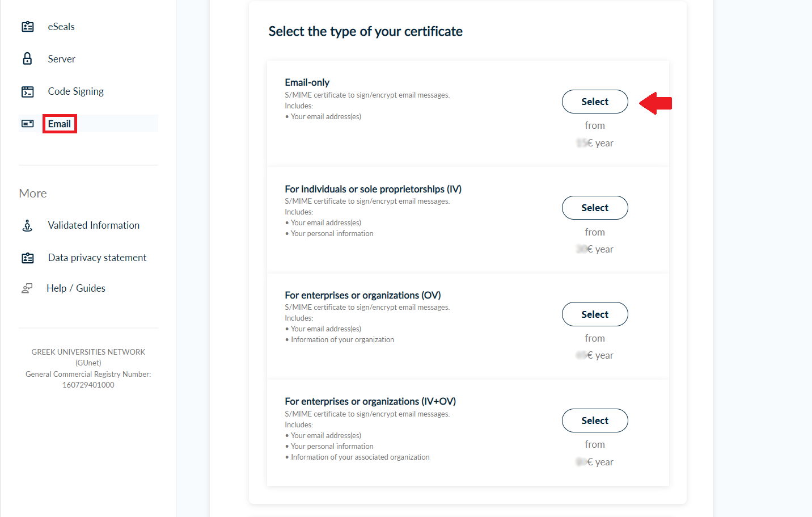Open the eSeals menu item
This screenshot has height=517, width=812.
pos(61,27)
